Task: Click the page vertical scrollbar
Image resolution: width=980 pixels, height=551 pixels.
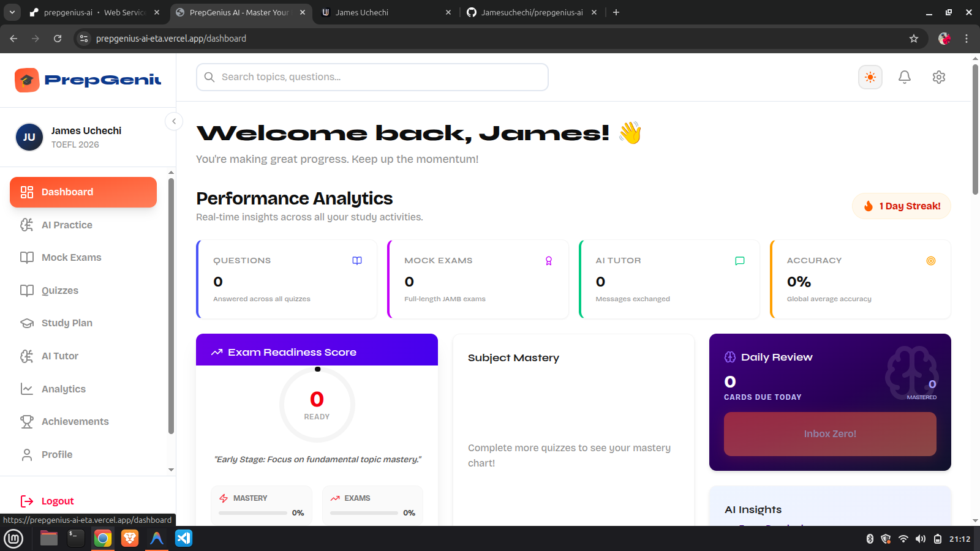Action: [975, 129]
